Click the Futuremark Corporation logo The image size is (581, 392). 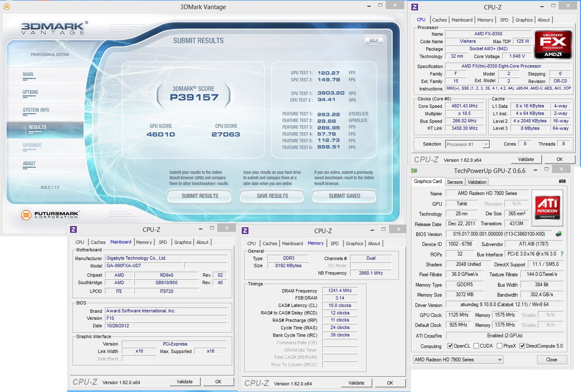[x=50, y=214]
